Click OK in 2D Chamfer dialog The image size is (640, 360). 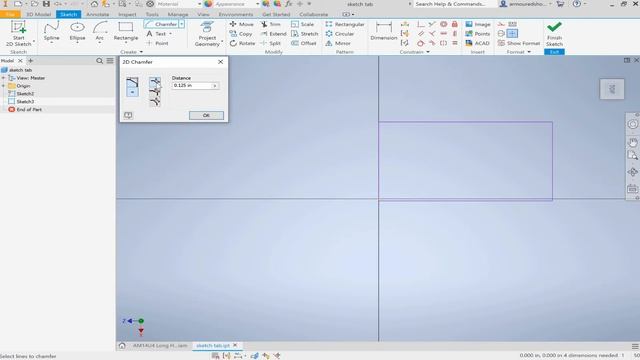point(206,116)
